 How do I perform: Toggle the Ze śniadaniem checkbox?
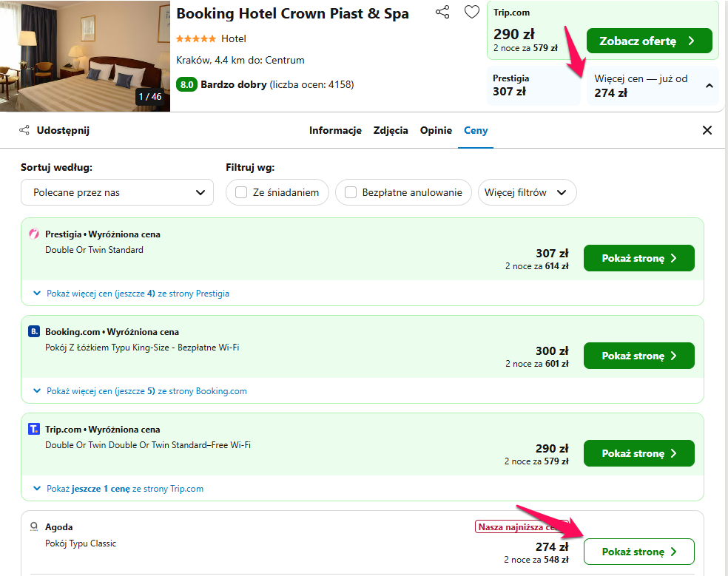[241, 192]
